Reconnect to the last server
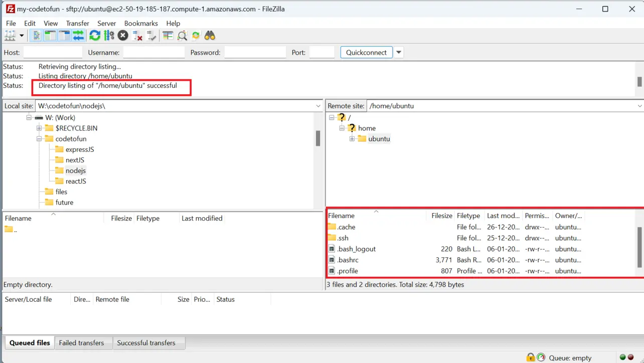 (151, 36)
